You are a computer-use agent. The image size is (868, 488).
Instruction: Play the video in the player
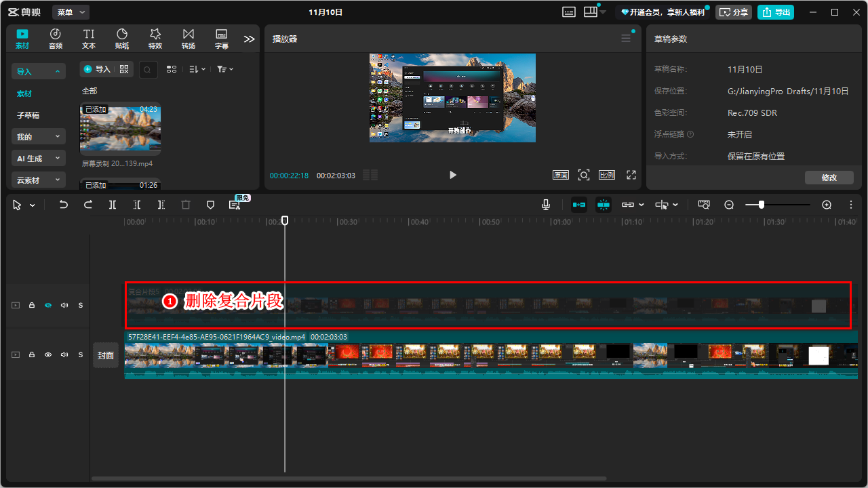453,175
